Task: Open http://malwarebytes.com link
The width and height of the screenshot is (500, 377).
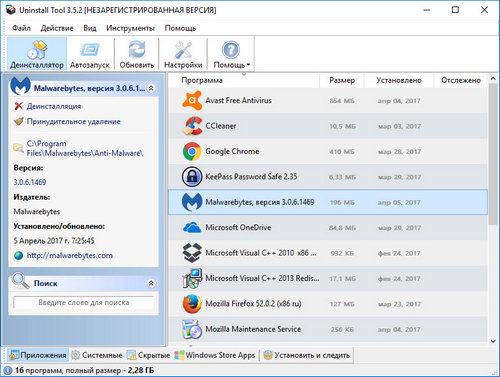Action: (x=70, y=255)
